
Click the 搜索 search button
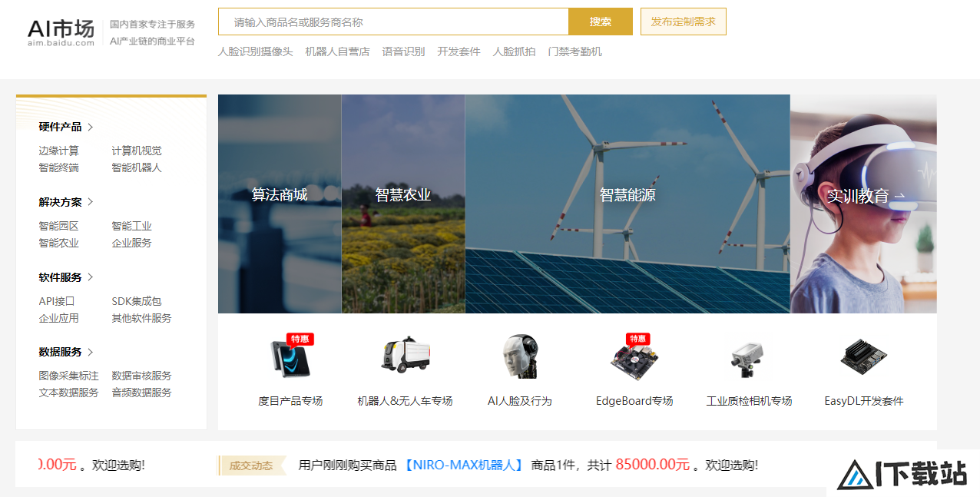[601, 22]
